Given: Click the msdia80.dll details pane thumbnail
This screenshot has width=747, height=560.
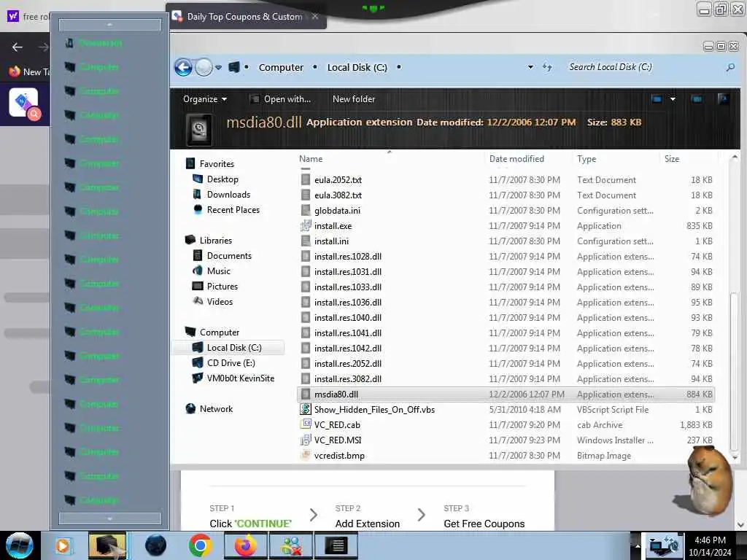Looking at the screenshot, I should coord(199,129).
